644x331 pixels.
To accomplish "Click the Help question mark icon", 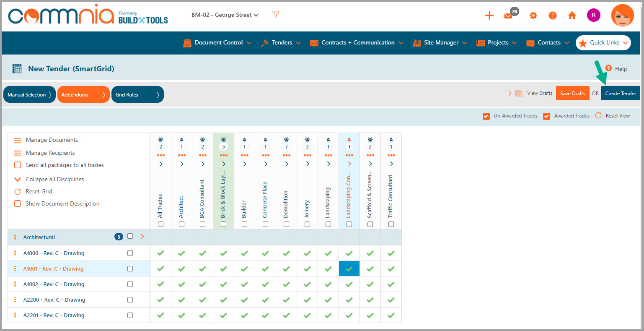I will click(608, 68).
